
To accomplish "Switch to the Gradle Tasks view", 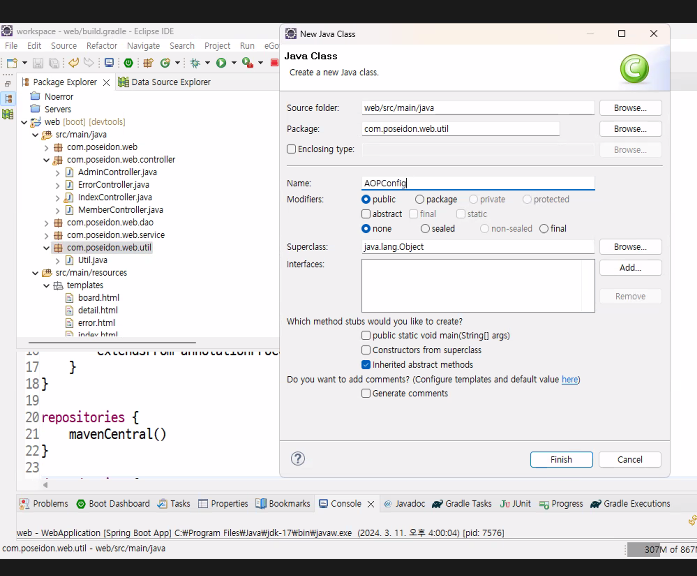I will (x=461, y=504).
